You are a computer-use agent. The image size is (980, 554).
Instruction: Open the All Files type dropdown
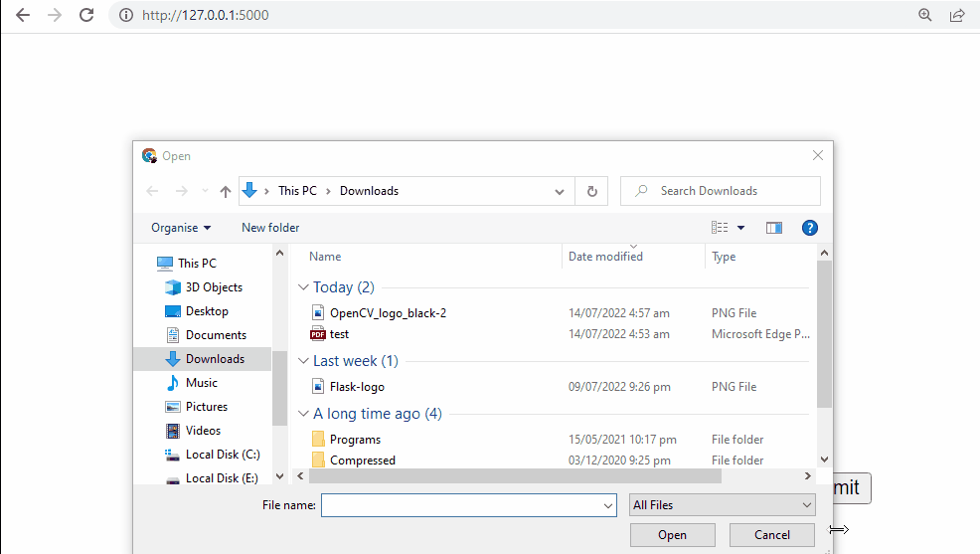click(x=722, y=505)
